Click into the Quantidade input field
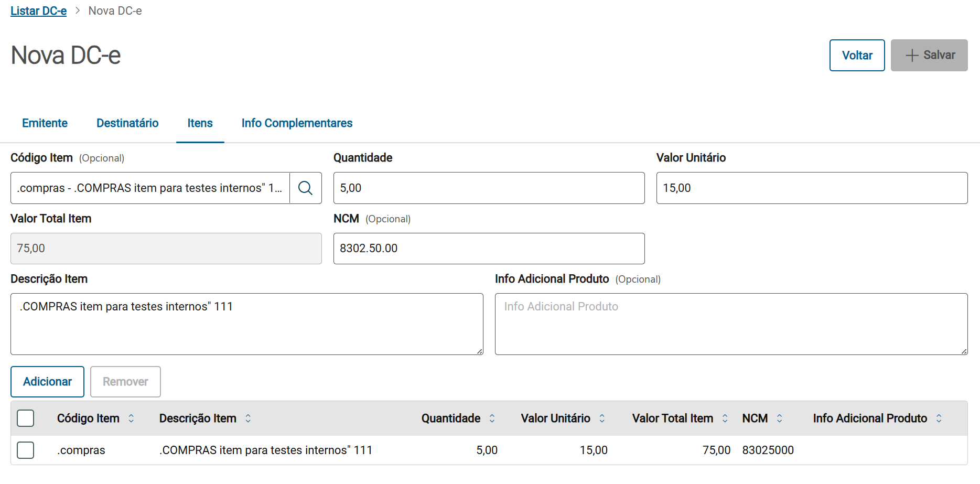The width and height of the screenshot is (980, 484). tap(489, 188)
